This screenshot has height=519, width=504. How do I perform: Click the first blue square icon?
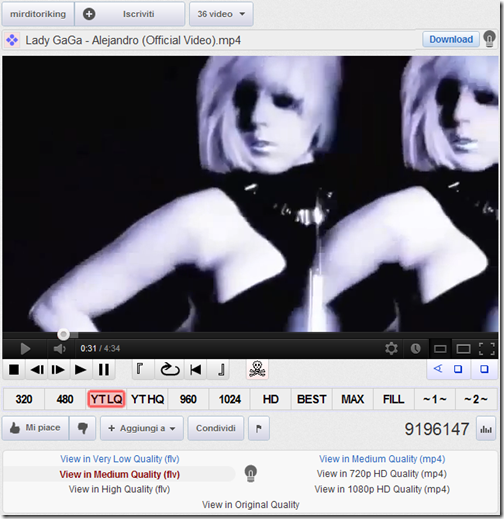458,369
